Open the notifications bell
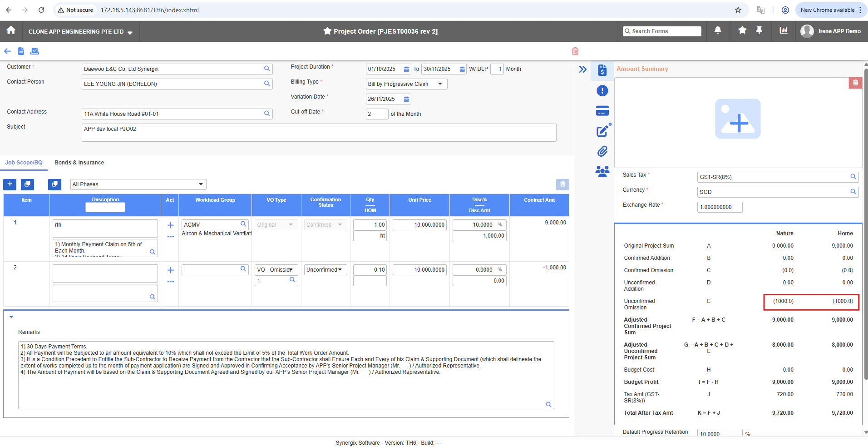Screen dimensions: 868x447 coord(718,30)
